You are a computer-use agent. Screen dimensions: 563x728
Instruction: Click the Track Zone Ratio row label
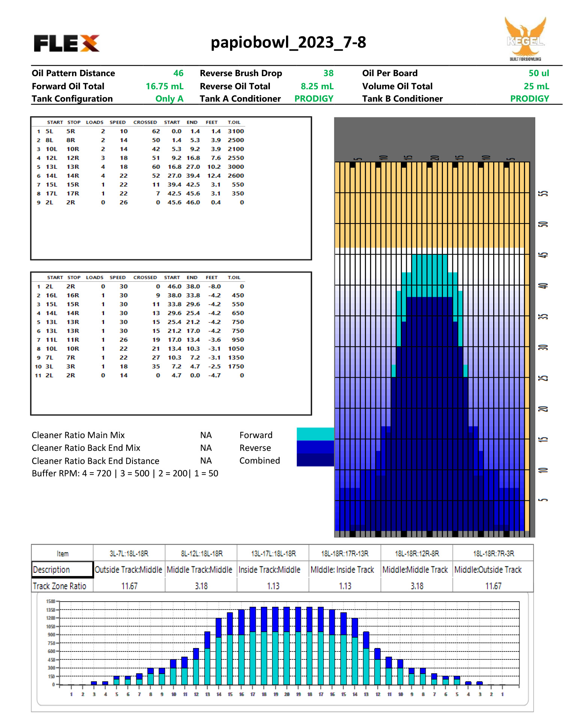tap(60, 586)
